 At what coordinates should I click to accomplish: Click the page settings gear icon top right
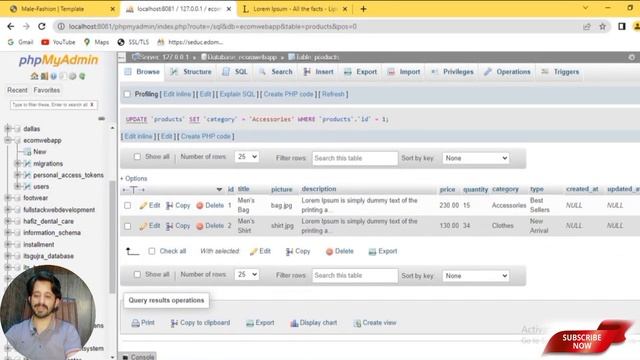(x=632, y=57)
